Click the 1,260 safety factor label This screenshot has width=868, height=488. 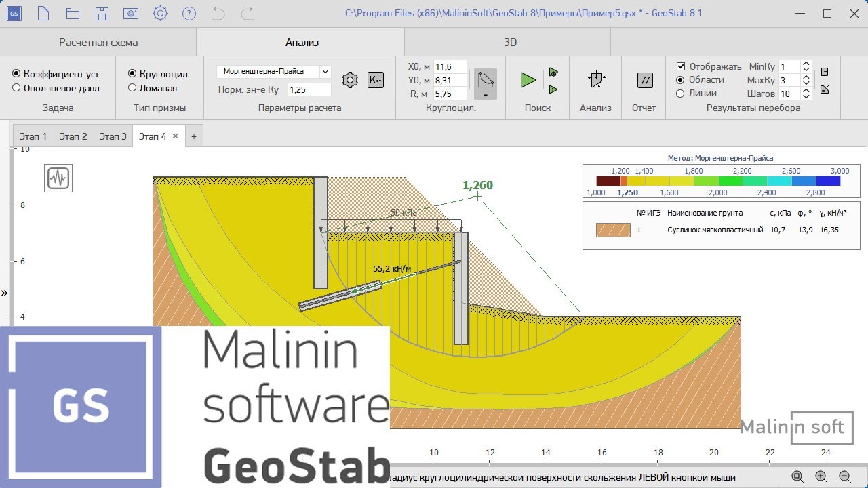477,185
